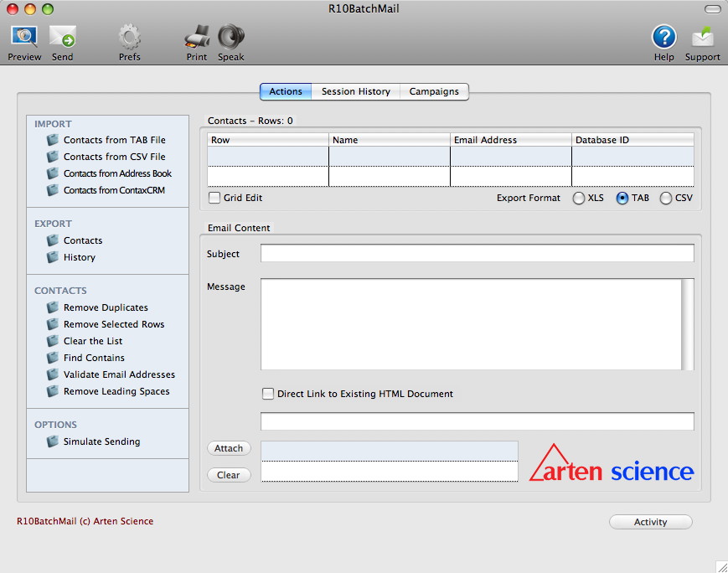Switch to the Session History tab
Screen dimensions: 728x573
click(356, 91)
